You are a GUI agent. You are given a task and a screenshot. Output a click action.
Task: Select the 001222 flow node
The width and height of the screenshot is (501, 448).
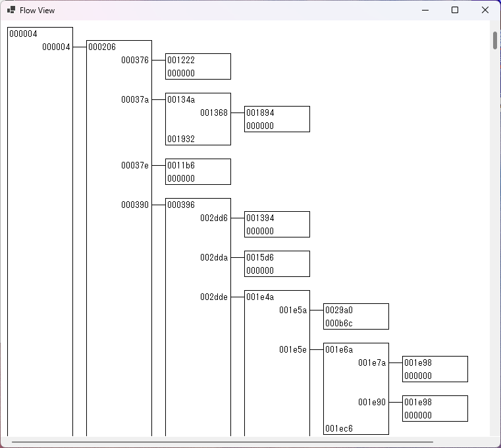click(x=198, y=66)
